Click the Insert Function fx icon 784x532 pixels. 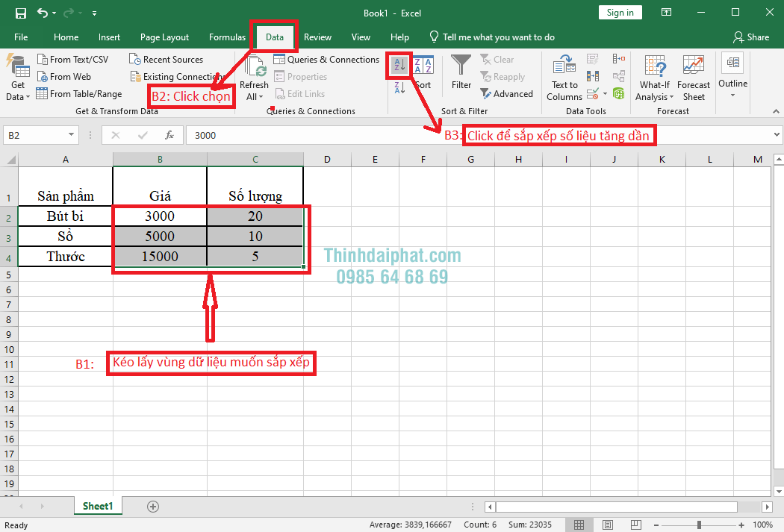click(x=169, y=135)
